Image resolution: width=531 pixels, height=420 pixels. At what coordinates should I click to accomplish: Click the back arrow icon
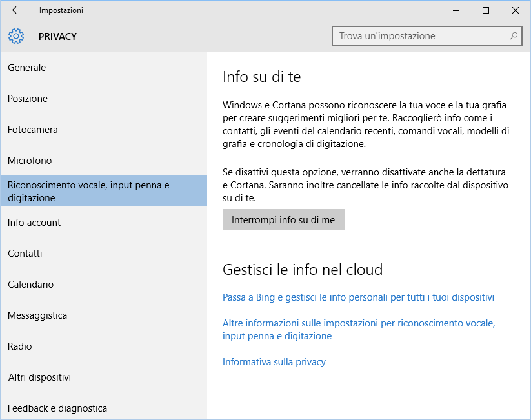coord(16,10)
